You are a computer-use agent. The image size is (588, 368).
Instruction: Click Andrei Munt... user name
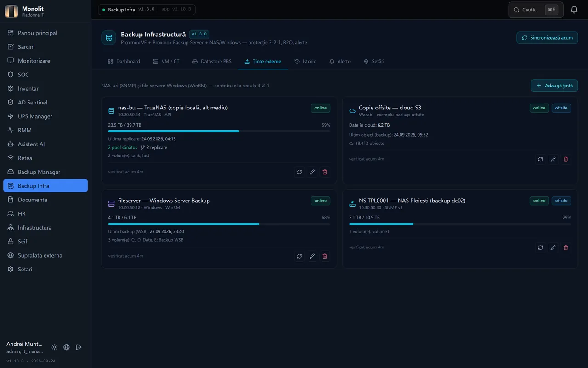pos(24,344)
